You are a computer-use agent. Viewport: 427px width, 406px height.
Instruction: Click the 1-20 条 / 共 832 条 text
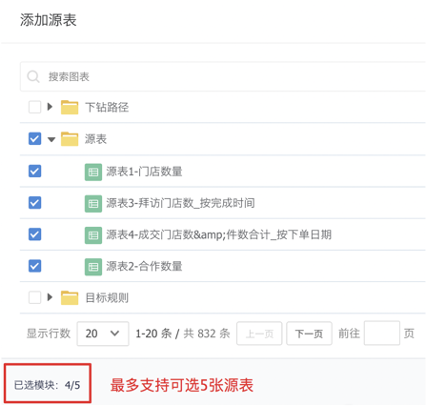(183, 333)
